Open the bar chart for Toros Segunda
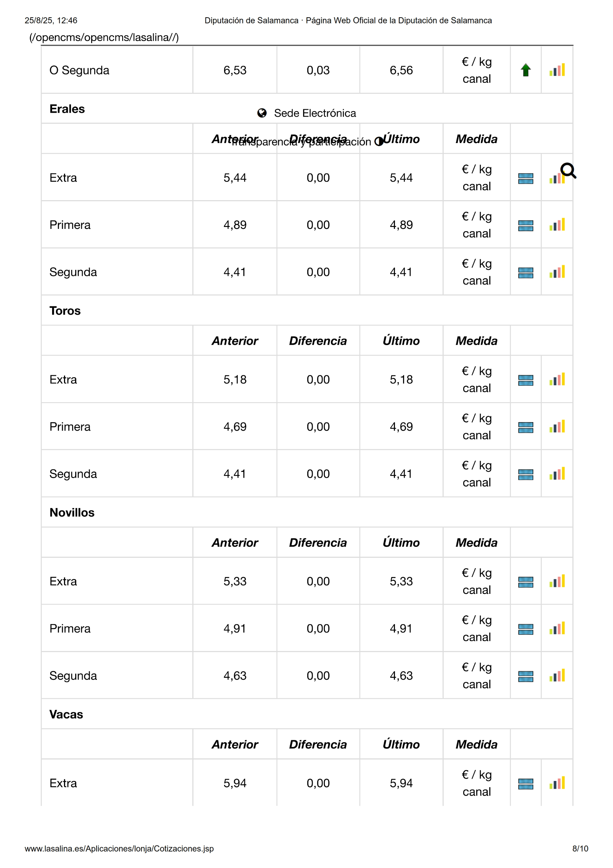Image resolution: width=613 pixels, height=868 pixels. click(x=557, y=474)
